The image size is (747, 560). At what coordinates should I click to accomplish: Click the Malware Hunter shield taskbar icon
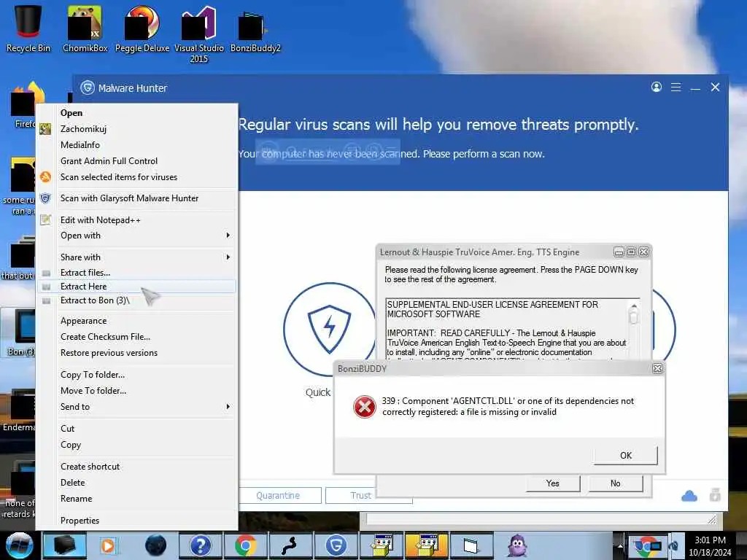336,545
